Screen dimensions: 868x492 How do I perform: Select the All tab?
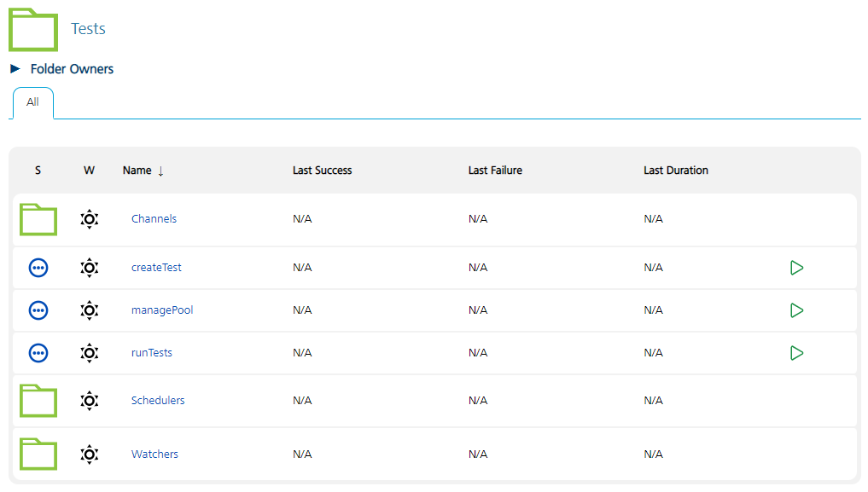pyautogui.click(x=32, y=101)
